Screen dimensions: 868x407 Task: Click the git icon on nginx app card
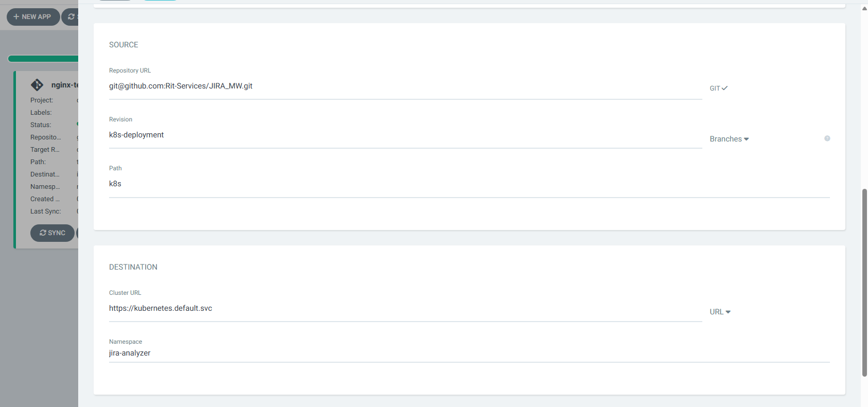(37, 84)
